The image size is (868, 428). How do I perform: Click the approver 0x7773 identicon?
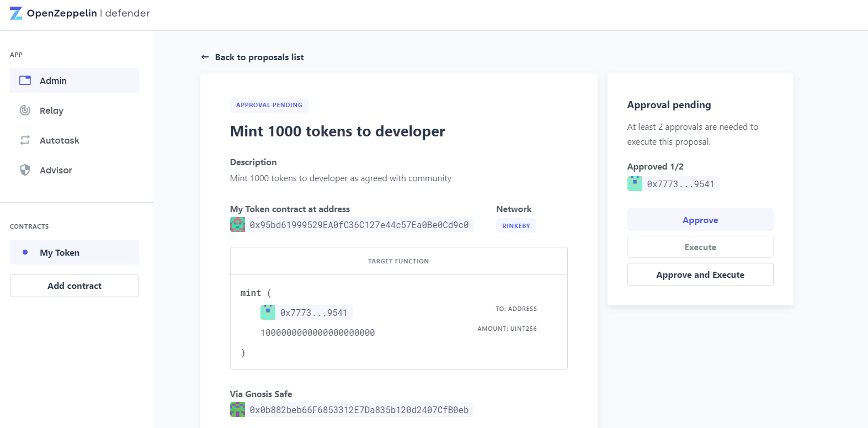click(x=635, y=184)
